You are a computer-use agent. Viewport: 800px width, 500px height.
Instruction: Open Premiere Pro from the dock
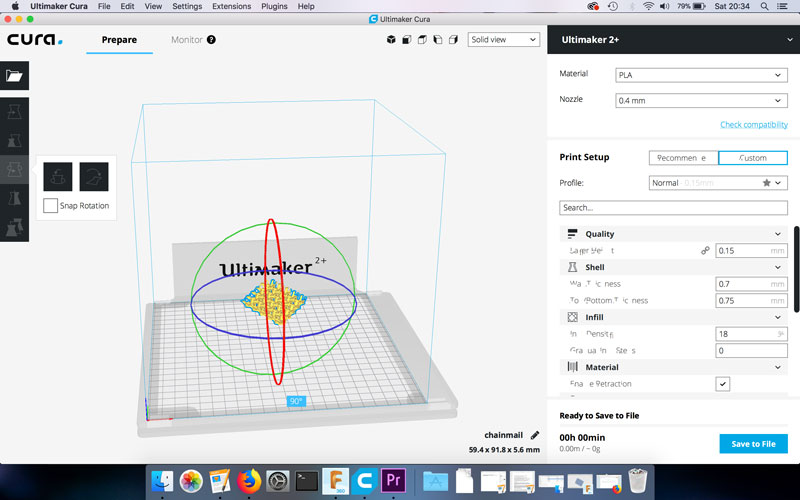[393, 481]
